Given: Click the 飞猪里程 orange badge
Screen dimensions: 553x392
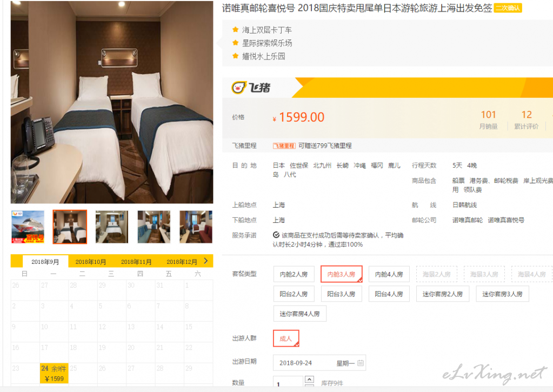Looking at the screenshot, I should pyautogui.click(x=284, y=146).
